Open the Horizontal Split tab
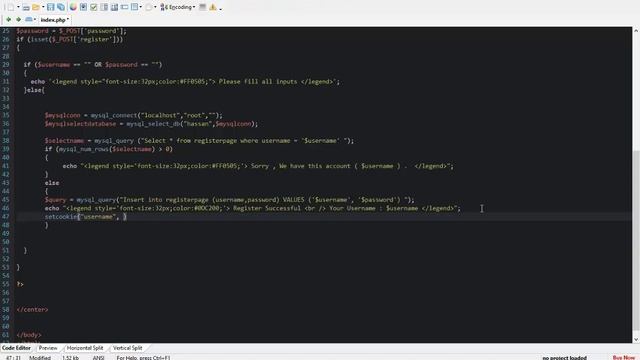Viewport: 640px width, 360px height. tap(85, 348)
